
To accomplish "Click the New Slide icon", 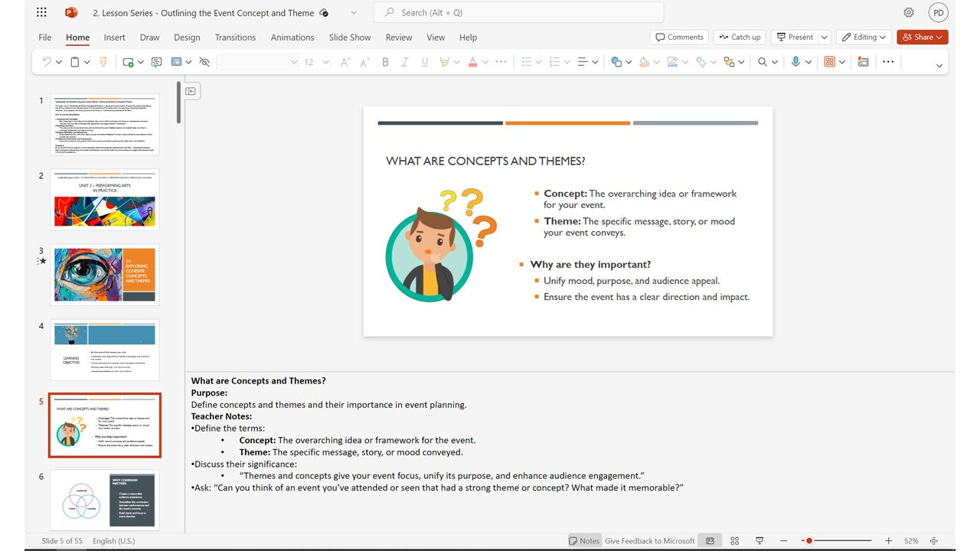I will [x=128, y=62].
